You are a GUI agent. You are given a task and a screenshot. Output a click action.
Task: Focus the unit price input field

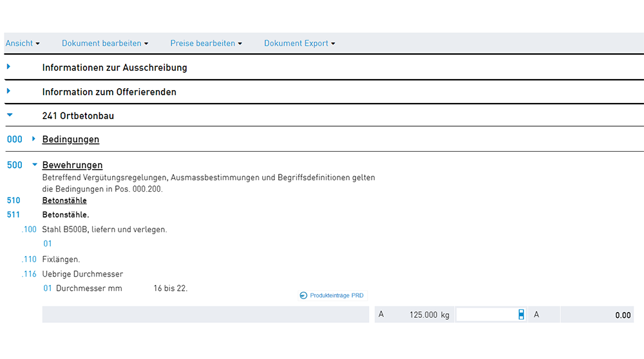point(491,315)
